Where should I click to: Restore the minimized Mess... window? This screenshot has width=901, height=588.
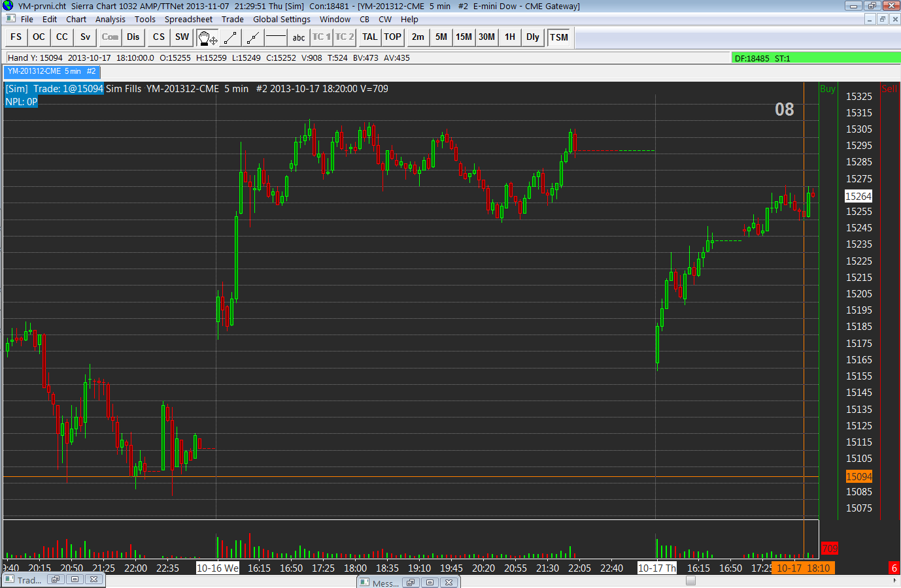click(x=411, y=582)
